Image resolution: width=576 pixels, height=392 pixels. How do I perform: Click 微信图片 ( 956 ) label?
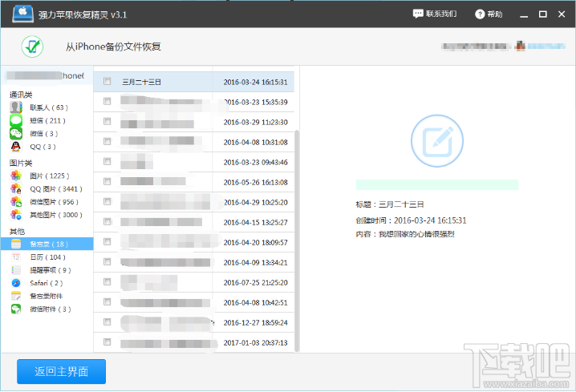pyautogui.click(x=54, y=202)
